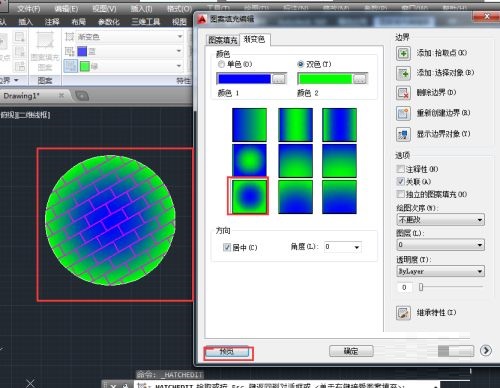Close the Drawing1 file tab
Screen dimensions: 500x388
(61, 96)
